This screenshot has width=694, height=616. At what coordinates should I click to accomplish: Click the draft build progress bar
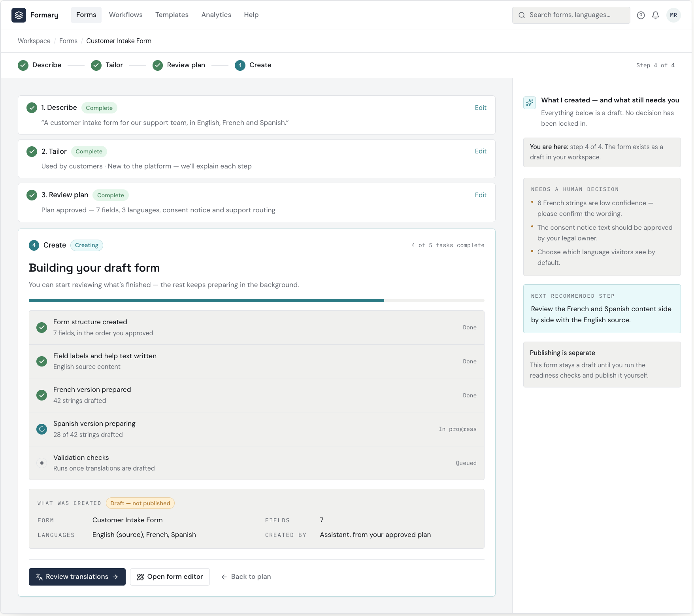pyautogui.click(x=256, y=300)
